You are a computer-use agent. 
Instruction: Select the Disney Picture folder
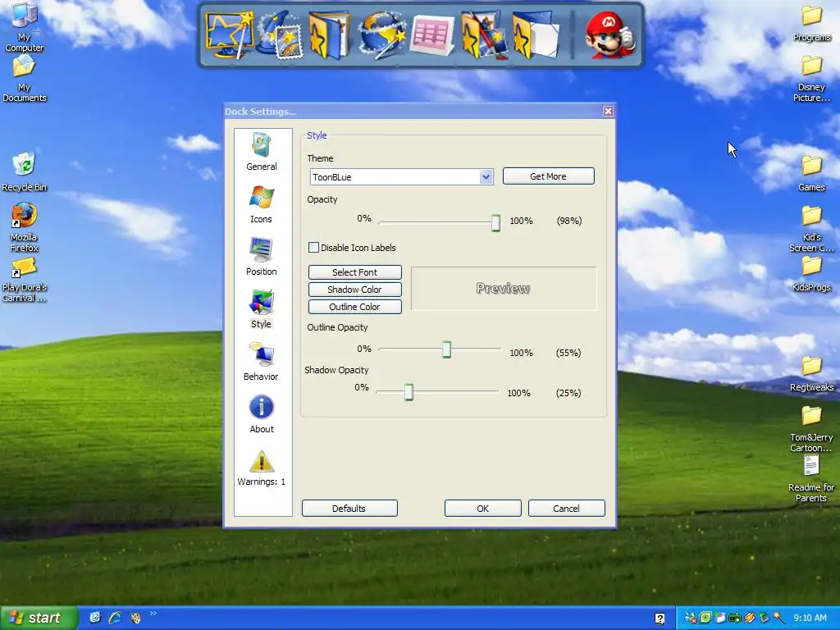811,79
